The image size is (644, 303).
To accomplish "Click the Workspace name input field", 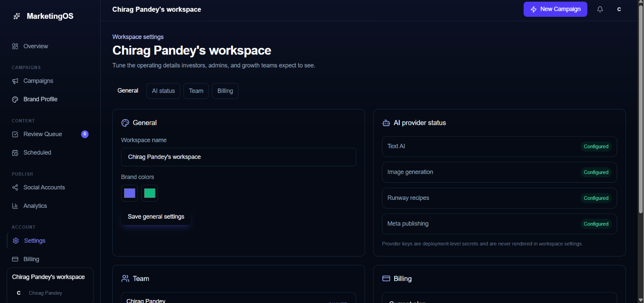I will pos(239,157).
